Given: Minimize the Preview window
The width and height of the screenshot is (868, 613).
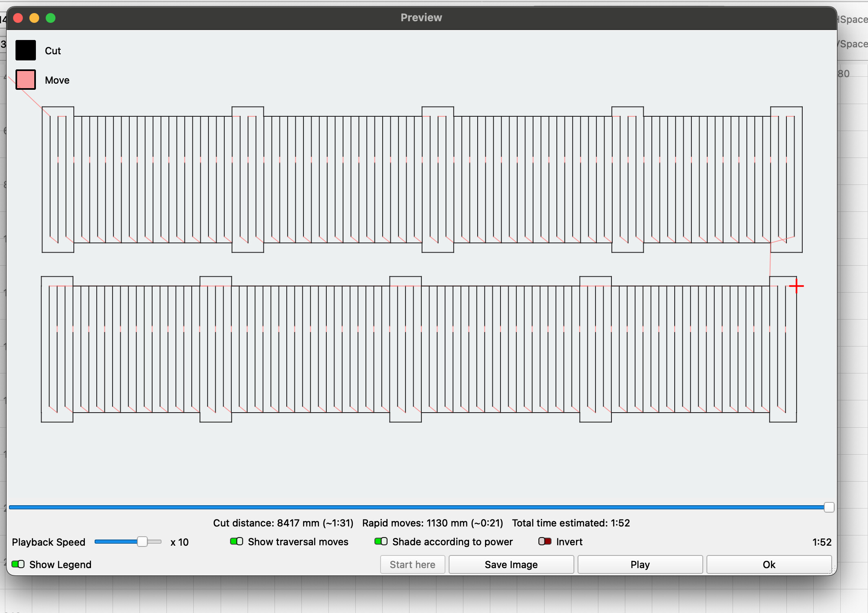Looking at the screenshot, I should click(34, 18).
